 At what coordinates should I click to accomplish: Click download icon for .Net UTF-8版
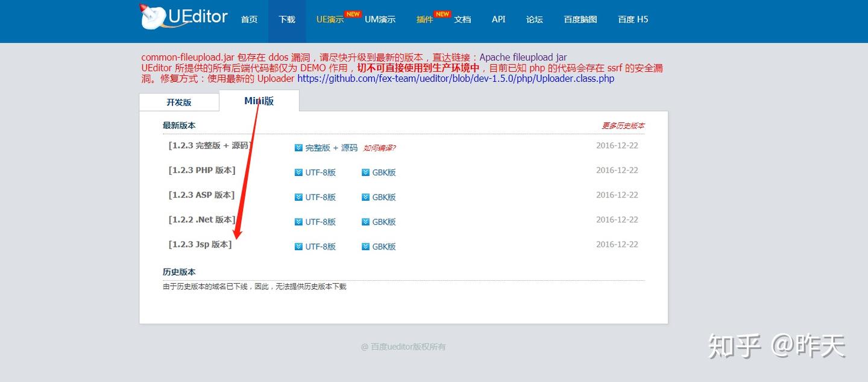pyautogui.click(x=298, y=222)
